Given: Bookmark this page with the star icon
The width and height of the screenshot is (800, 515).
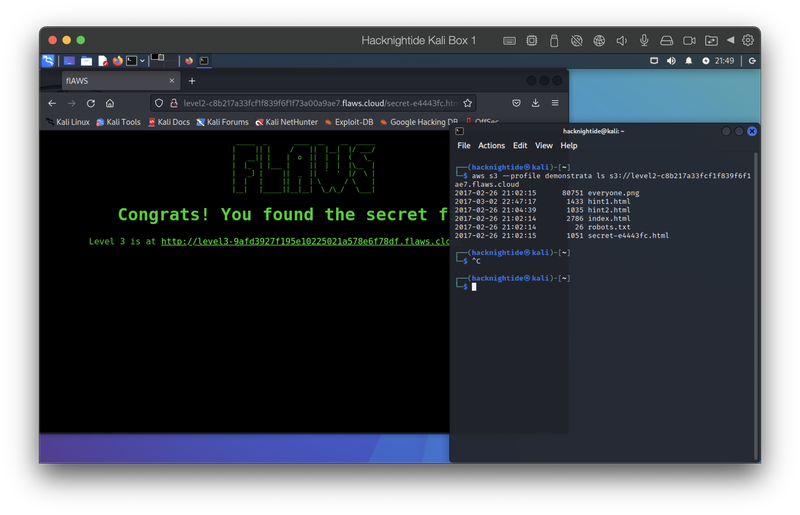Looking at the screenshot, I should click(467, 103).
